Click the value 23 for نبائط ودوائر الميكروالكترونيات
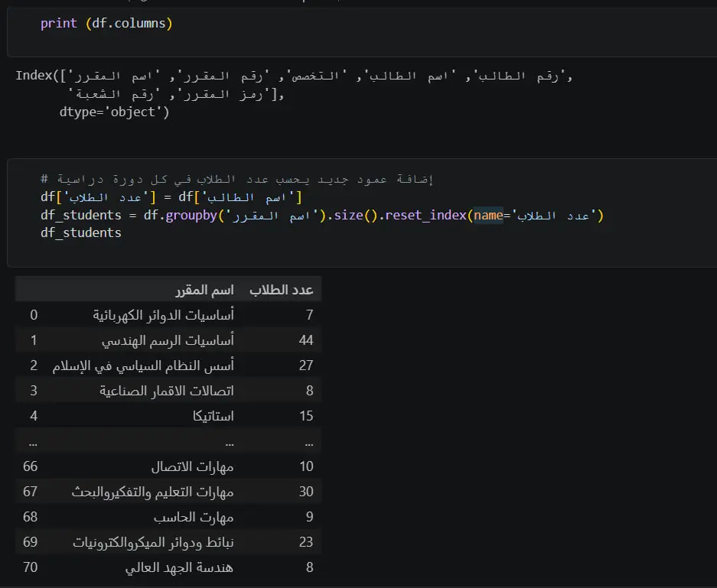 tap(306, 542)
